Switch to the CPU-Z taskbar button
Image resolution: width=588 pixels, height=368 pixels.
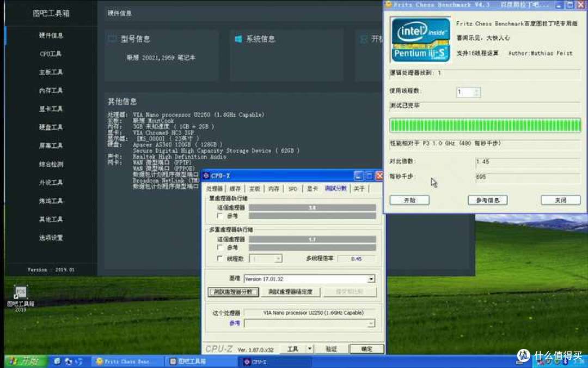[274, 361]
